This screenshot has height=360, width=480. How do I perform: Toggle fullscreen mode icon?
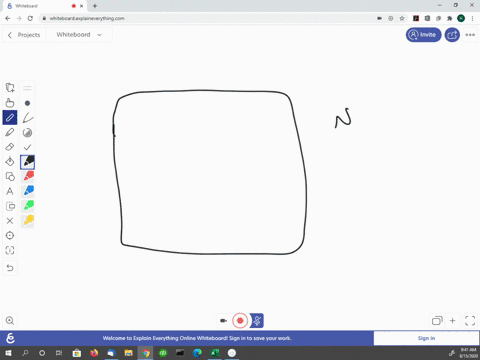[470, 321]
